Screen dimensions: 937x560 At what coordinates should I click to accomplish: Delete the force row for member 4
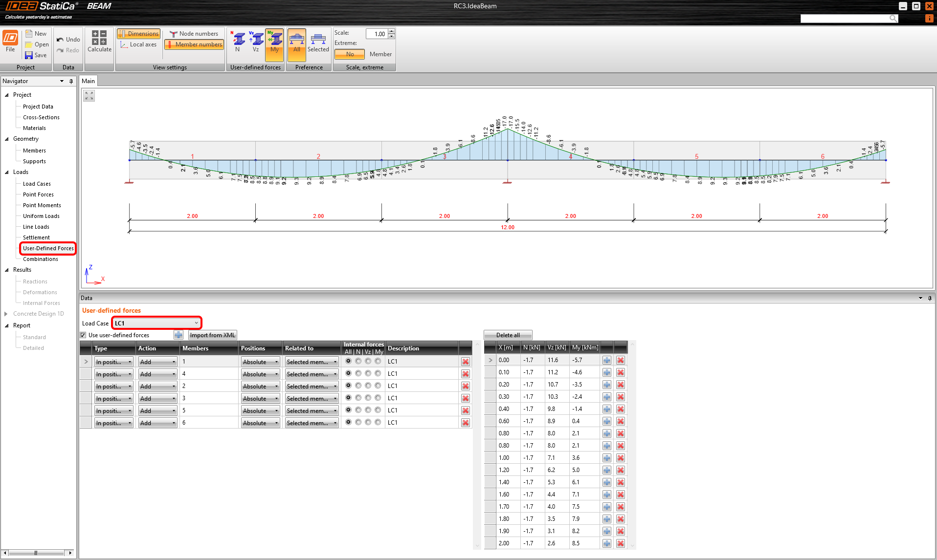[x=465, y=374]
